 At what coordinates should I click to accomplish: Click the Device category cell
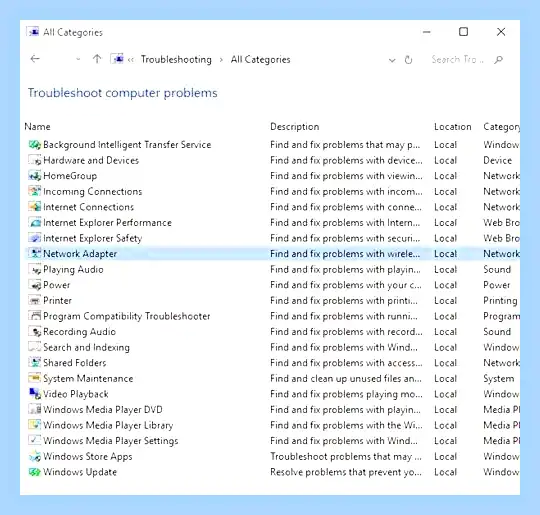pos(498,160)
